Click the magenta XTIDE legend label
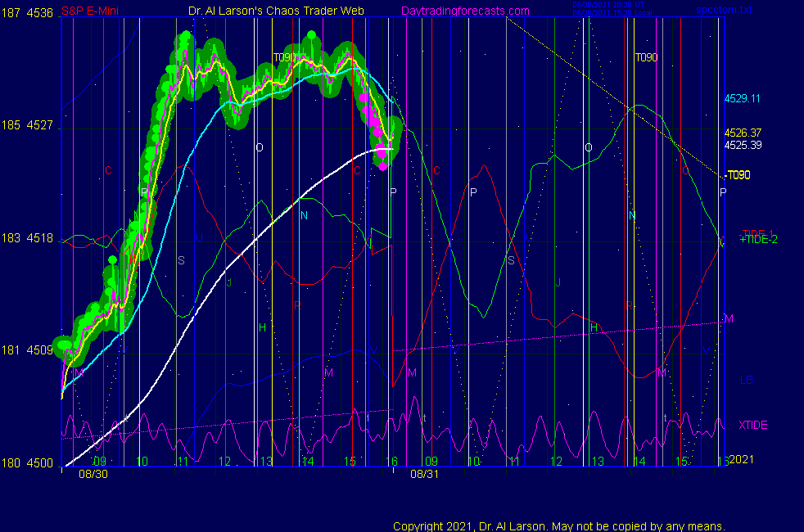 (x=752, y=425)
